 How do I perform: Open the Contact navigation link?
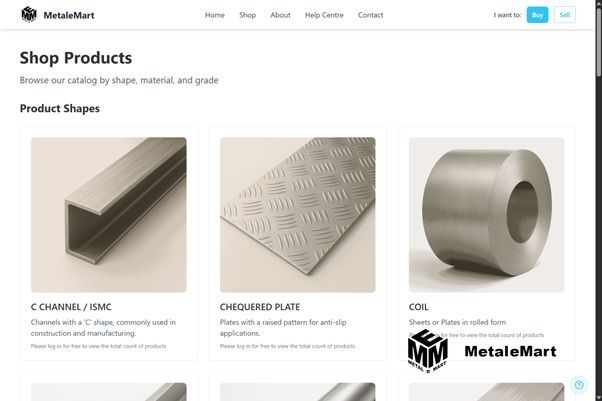[x=370, y=15]
